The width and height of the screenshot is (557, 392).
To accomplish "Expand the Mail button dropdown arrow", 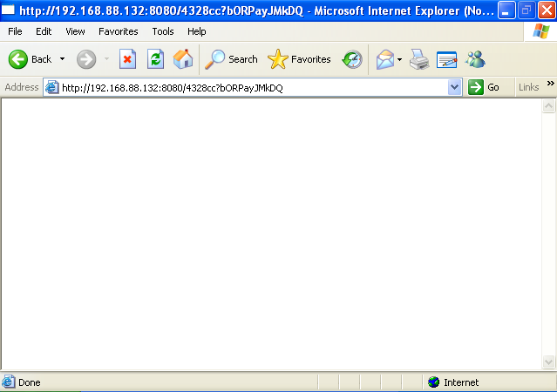I will pyautogui.click(x=399, y=59).
